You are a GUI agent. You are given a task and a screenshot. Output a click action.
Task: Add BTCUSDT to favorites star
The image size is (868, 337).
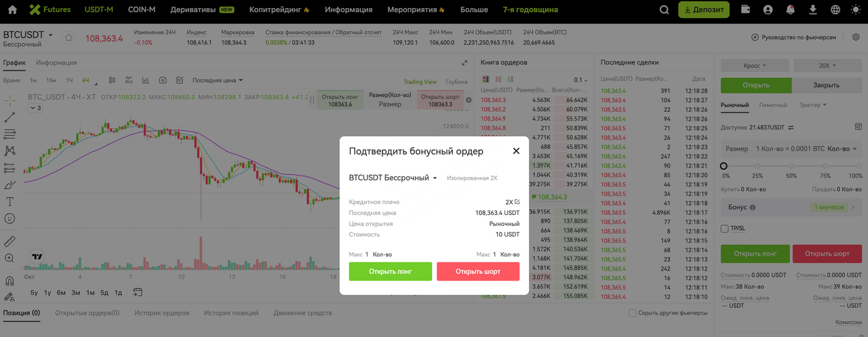[x=68, y=38]
